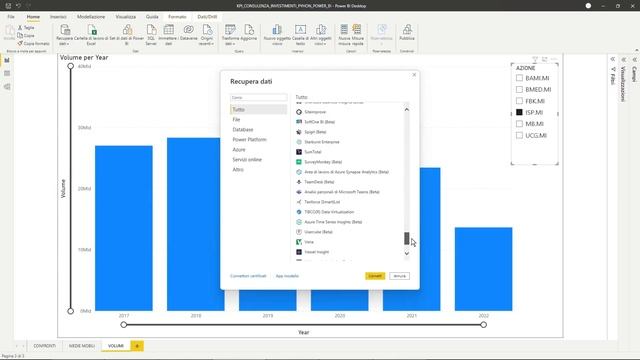Click Nuovo oggetto visivo icon
Image resolution: width=640 pixels, height=360 pixels.
click(x=277, y=30)
